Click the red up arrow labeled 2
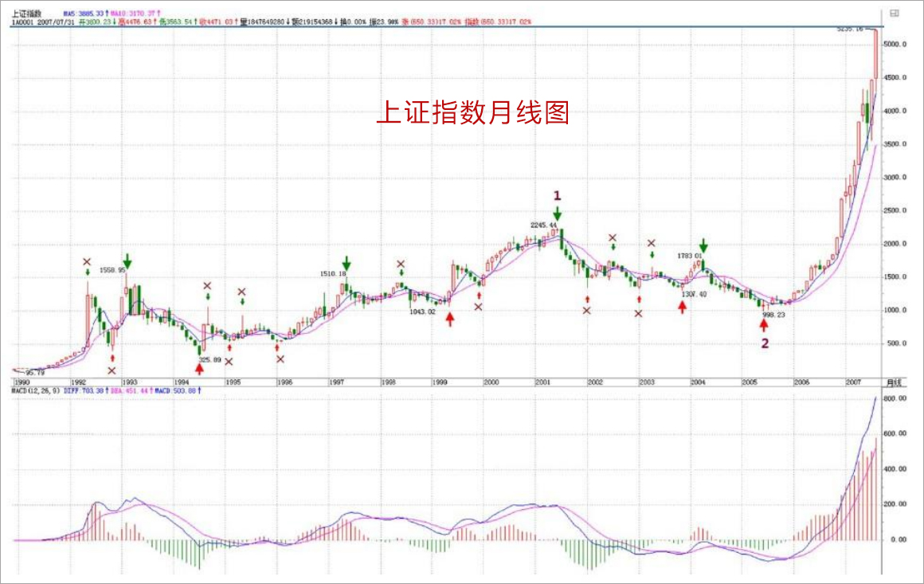924x584 pixels. tap(764, 324)
